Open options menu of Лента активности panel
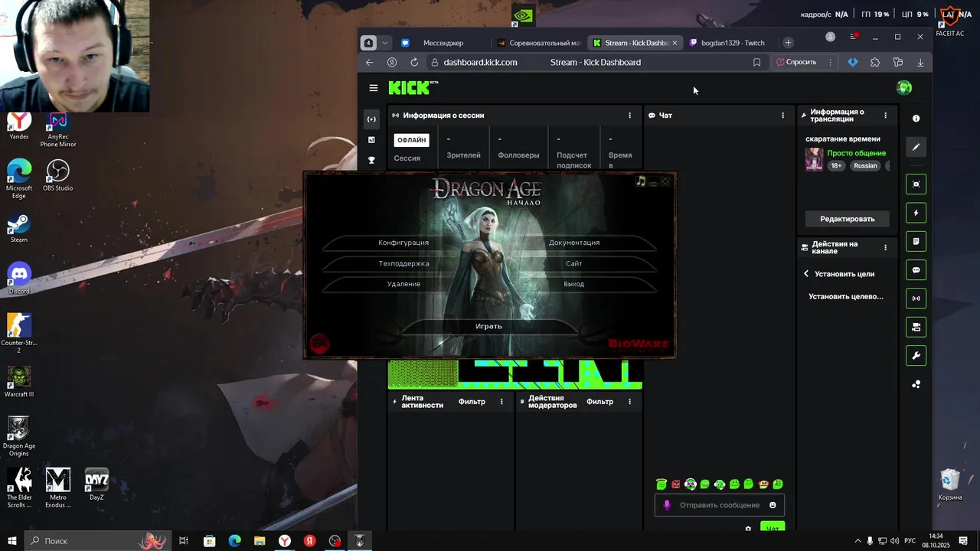Image resolution: width=980 pixels, height=551 pixels. coord(502,401)
